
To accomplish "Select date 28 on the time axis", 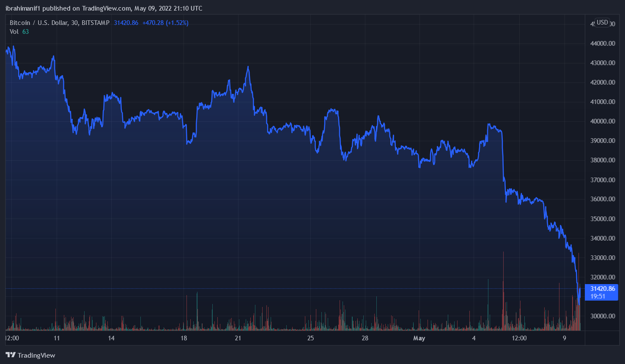I will click(x=365, y=338).
